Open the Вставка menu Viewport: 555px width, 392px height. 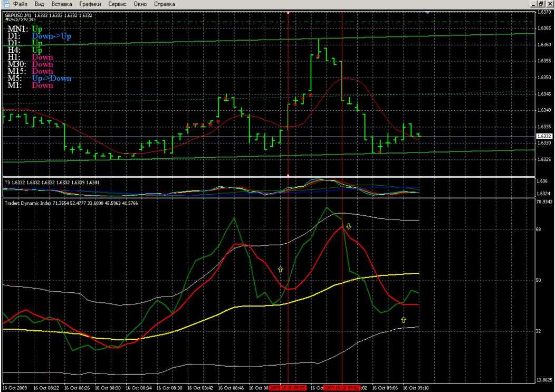point(62,4)
